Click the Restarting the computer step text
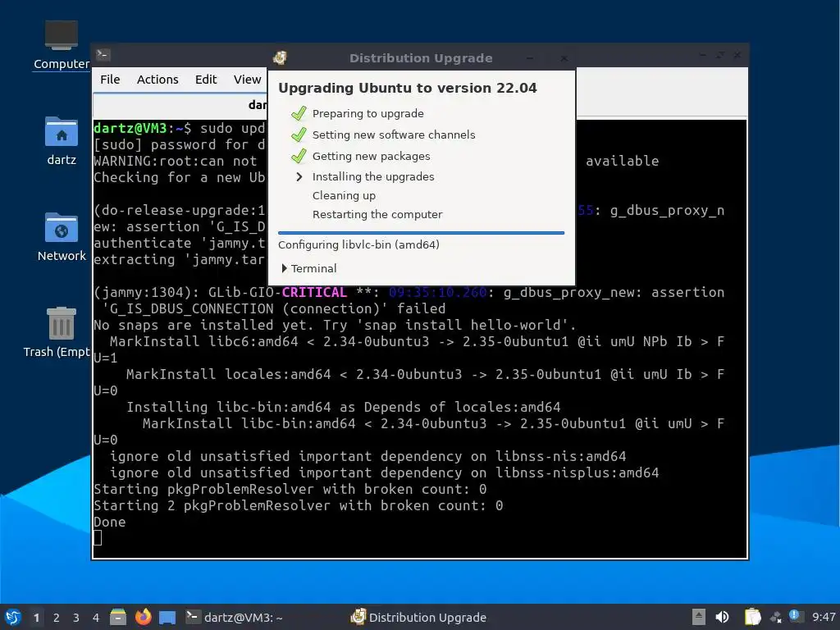 tap(377, 214)
